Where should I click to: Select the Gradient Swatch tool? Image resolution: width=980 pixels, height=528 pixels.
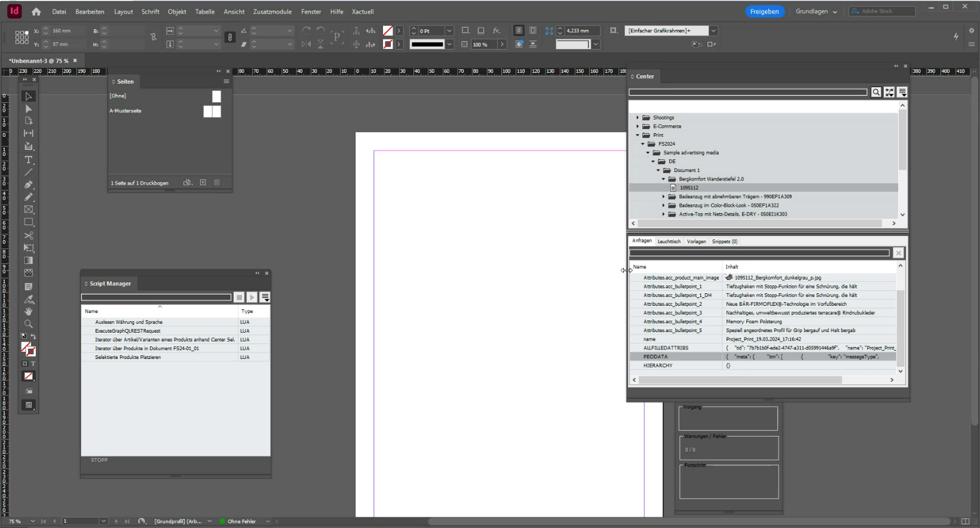point(28,260)
